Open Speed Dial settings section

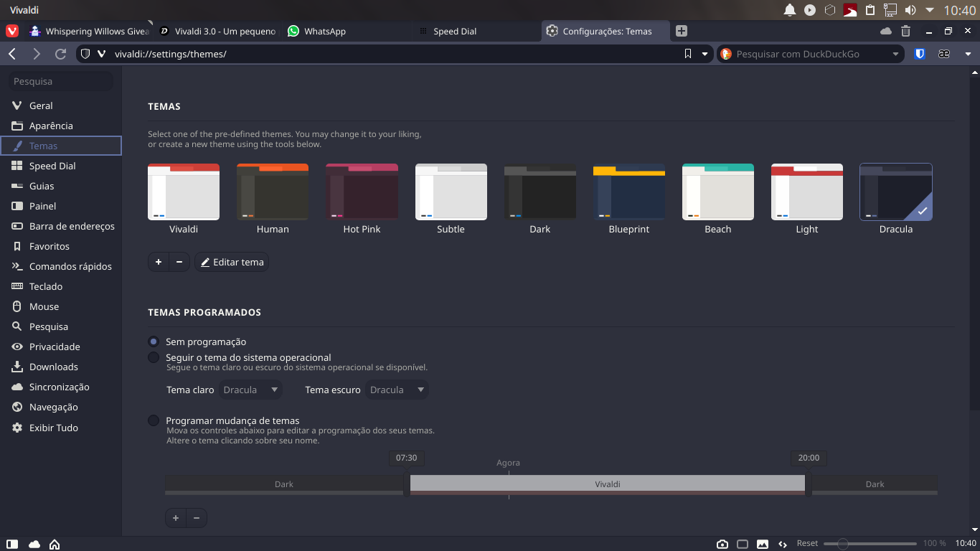point(61,166)
